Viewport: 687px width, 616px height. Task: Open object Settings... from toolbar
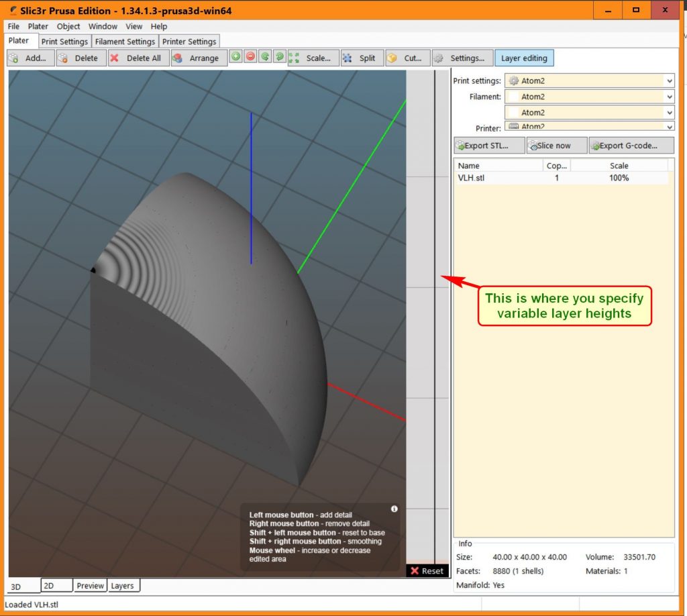tap(462, 58)
